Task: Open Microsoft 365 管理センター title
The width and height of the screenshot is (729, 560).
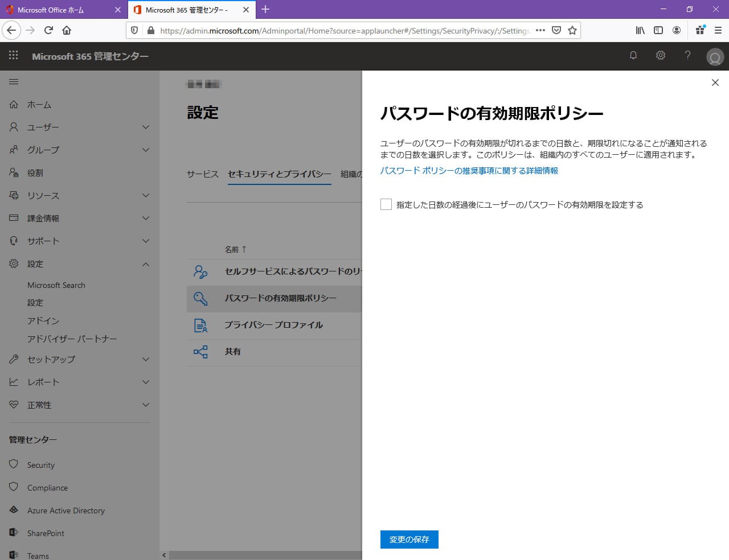Action: [x=90, y=56]
